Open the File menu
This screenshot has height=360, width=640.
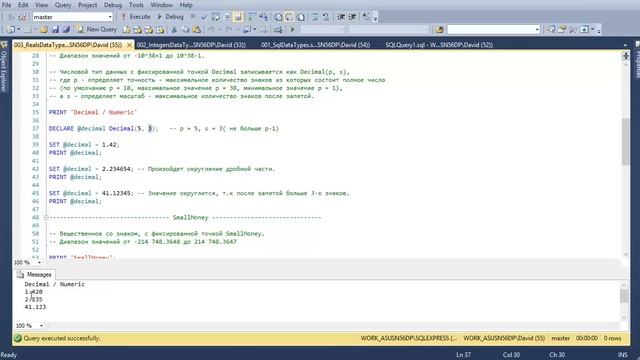point(7,5)
